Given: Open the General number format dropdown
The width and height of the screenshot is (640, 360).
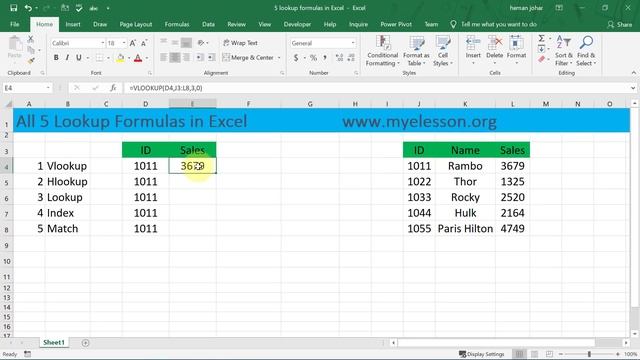Looking at the screenshot, I should [x=353, y=43].
